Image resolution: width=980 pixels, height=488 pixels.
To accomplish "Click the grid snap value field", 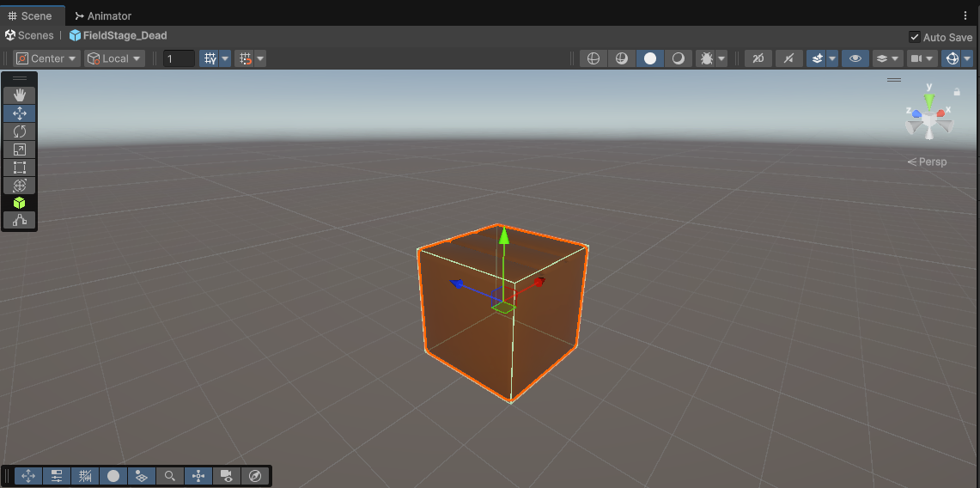I will 179,58.
